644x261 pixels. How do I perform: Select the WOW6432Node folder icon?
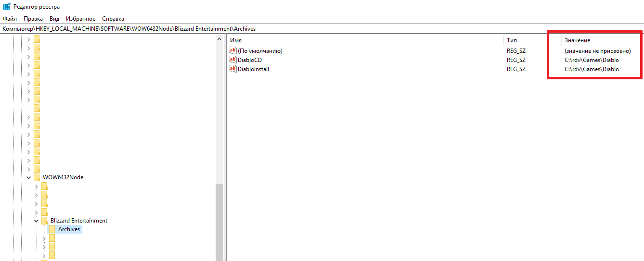click(37, 177)
